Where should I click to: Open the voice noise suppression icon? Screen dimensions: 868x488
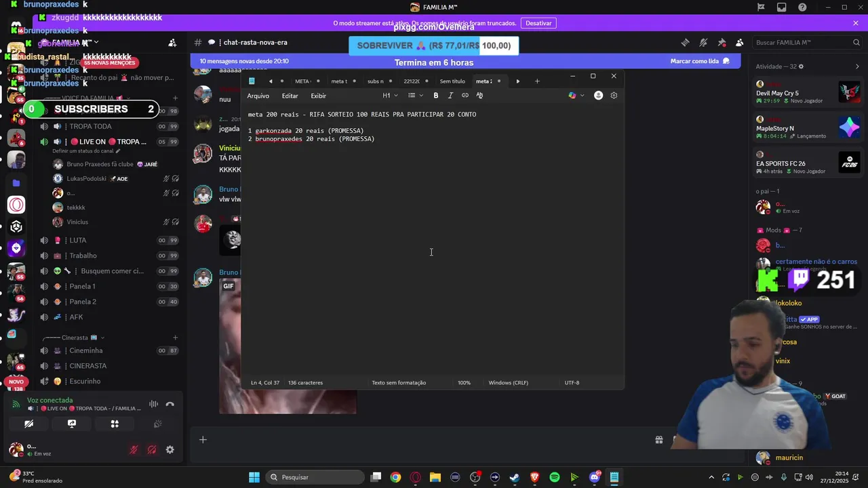tap(153, 404)
